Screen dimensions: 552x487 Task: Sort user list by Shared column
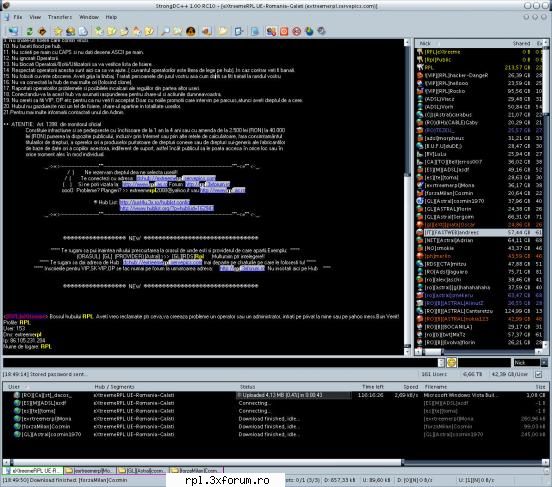pos(521,43)
